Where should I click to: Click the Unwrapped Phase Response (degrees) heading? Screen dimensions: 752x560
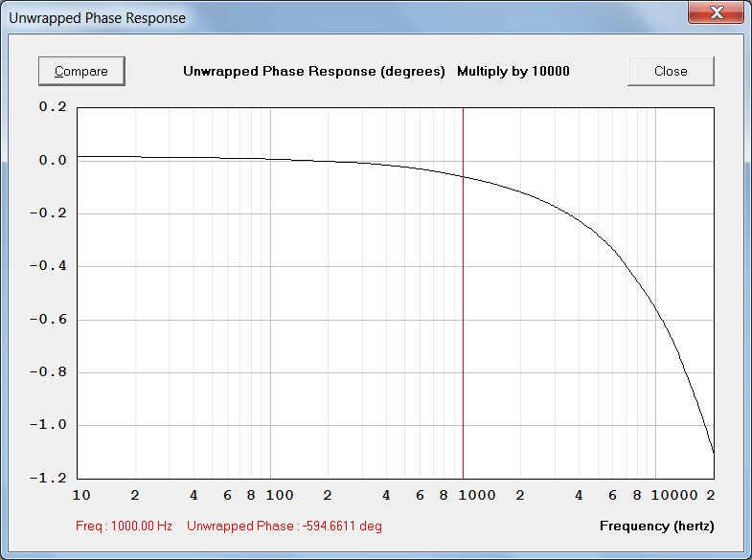pos(314,72)
